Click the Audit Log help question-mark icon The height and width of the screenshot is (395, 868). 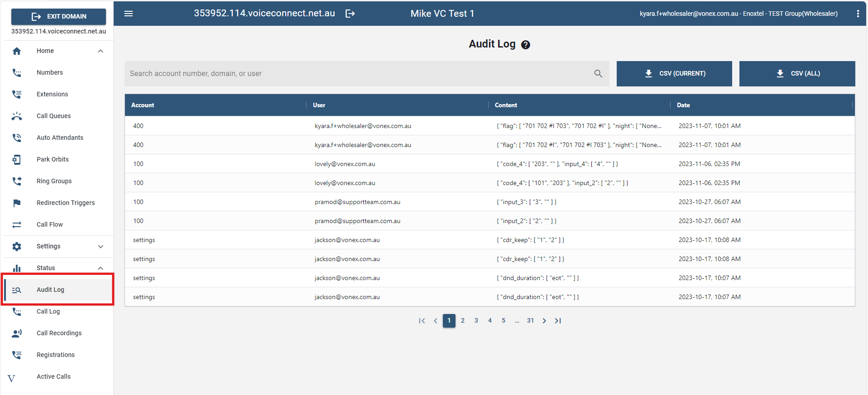coord(525,45)
